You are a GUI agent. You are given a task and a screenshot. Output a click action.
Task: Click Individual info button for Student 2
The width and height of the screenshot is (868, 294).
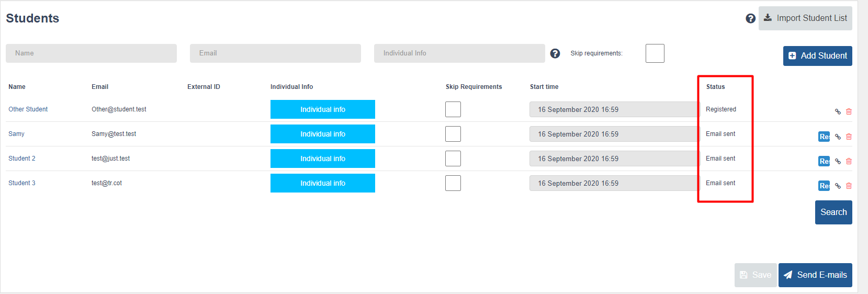(323, 159)
